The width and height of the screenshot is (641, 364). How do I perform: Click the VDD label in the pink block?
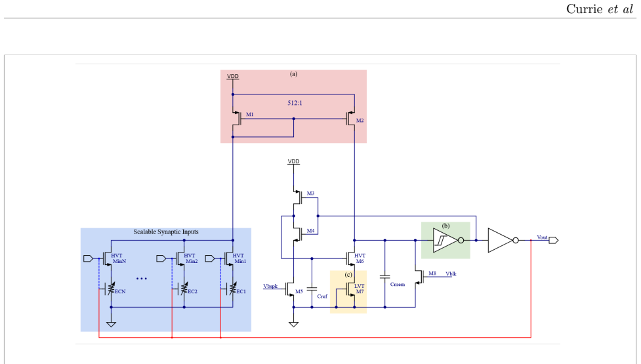[x=233, y=76]
